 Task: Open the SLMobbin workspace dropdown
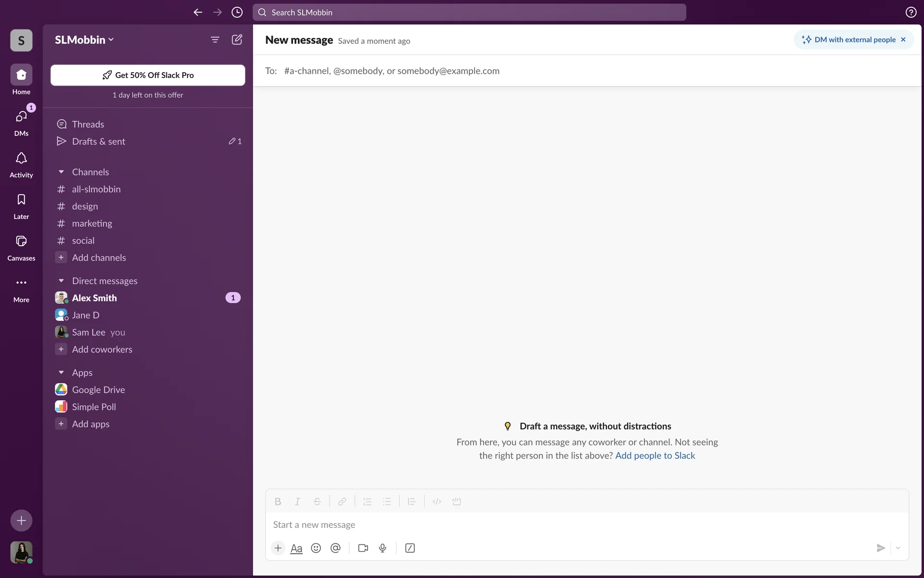tap(84, 39)
